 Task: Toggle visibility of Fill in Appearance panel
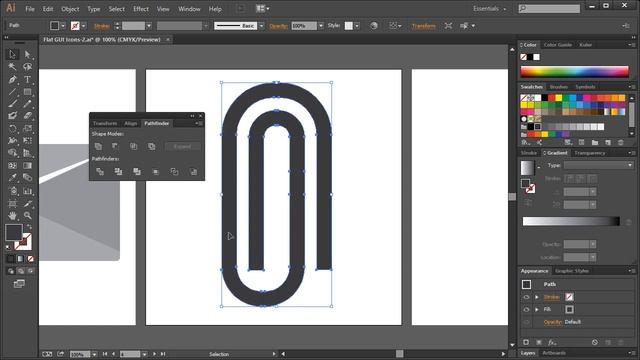click(x=526, y=310)
